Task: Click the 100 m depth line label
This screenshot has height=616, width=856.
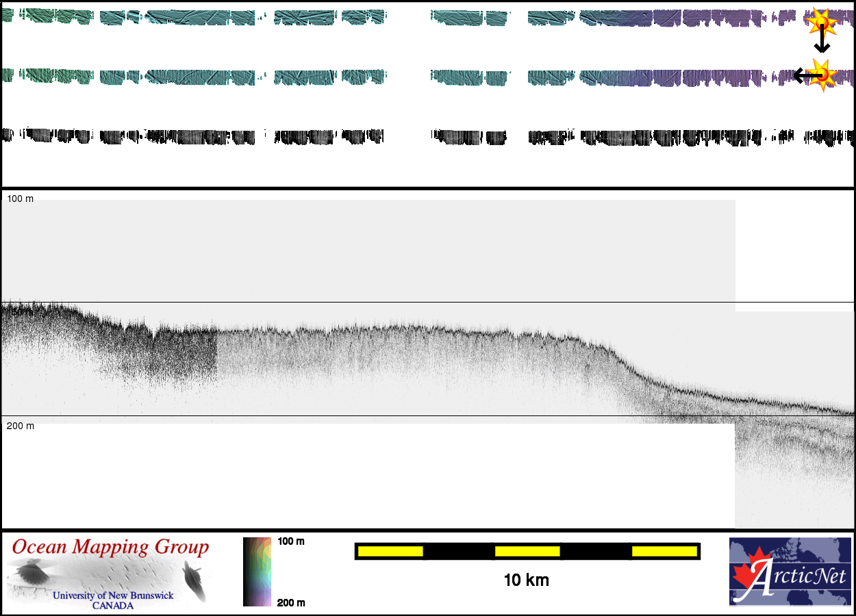Action: pos(20,198)
